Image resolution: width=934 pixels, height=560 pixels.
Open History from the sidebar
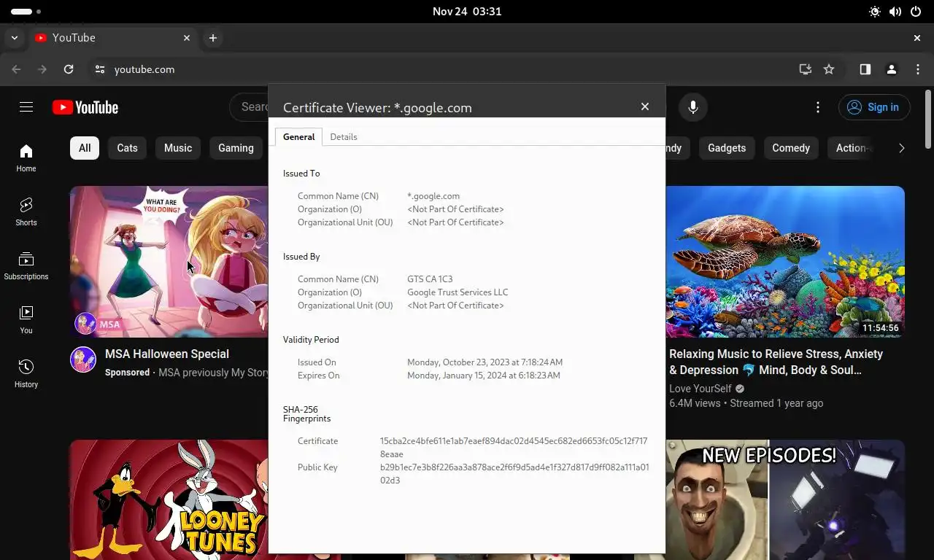pyautogui.click(x=26, y=373)
